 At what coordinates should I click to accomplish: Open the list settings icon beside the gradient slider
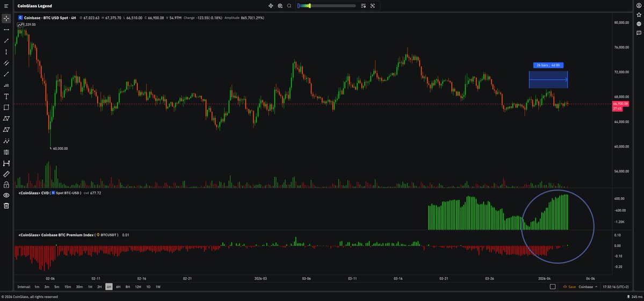tap(363, 6)
